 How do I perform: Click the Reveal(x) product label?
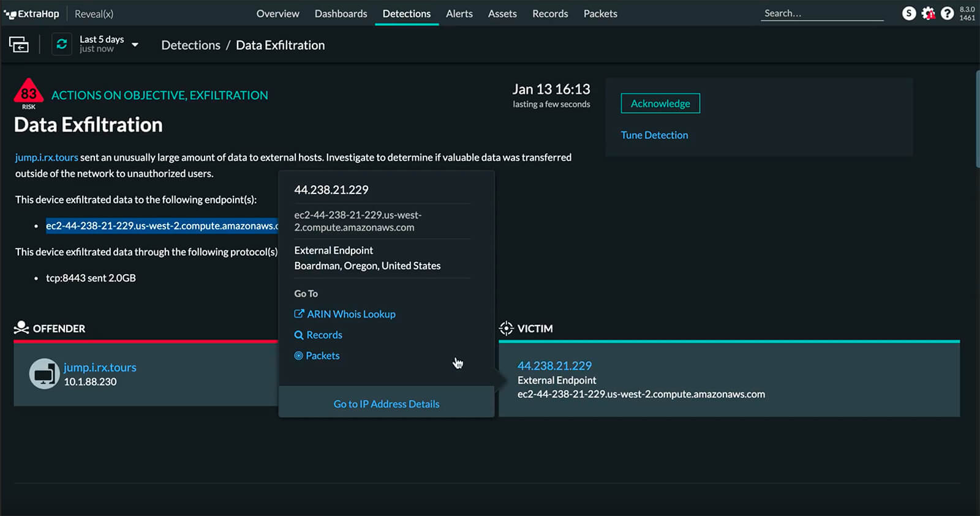(x=94, y=13)
